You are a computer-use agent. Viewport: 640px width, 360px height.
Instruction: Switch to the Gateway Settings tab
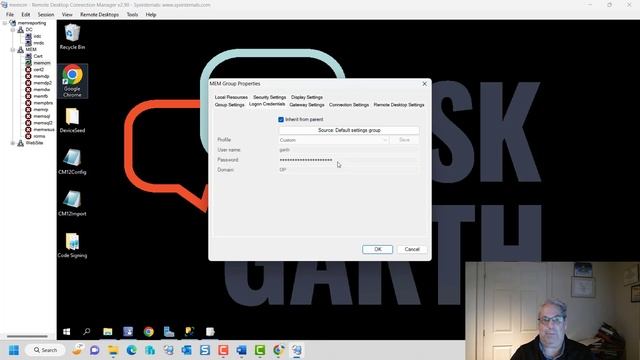pos(307,105)
